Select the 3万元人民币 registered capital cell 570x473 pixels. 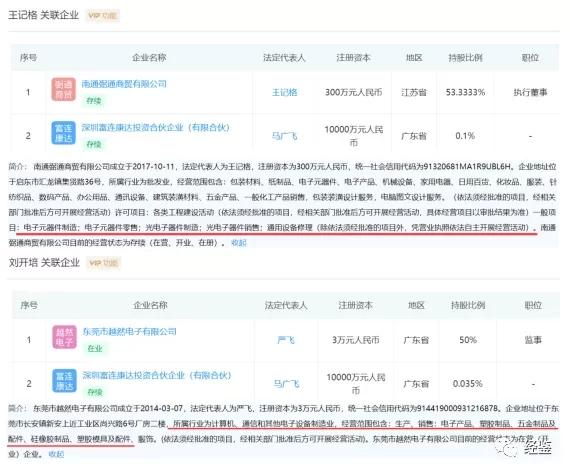pyautogui.click(x=356, y=340)
